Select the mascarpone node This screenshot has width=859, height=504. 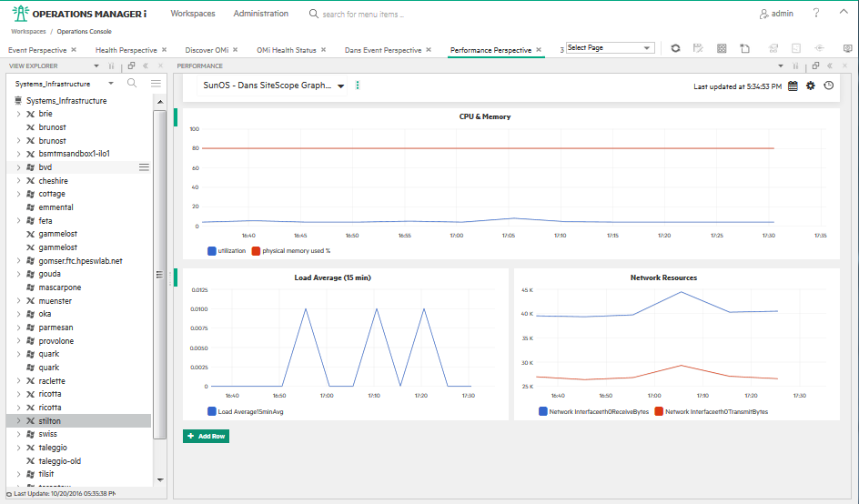click(60, 287)
